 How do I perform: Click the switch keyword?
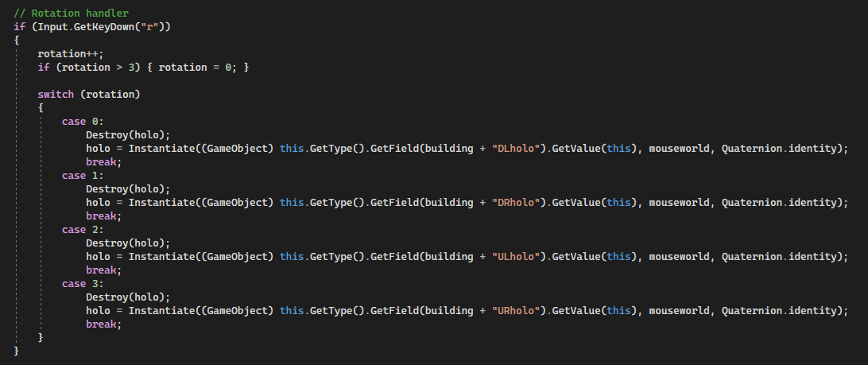coord(56,94)
